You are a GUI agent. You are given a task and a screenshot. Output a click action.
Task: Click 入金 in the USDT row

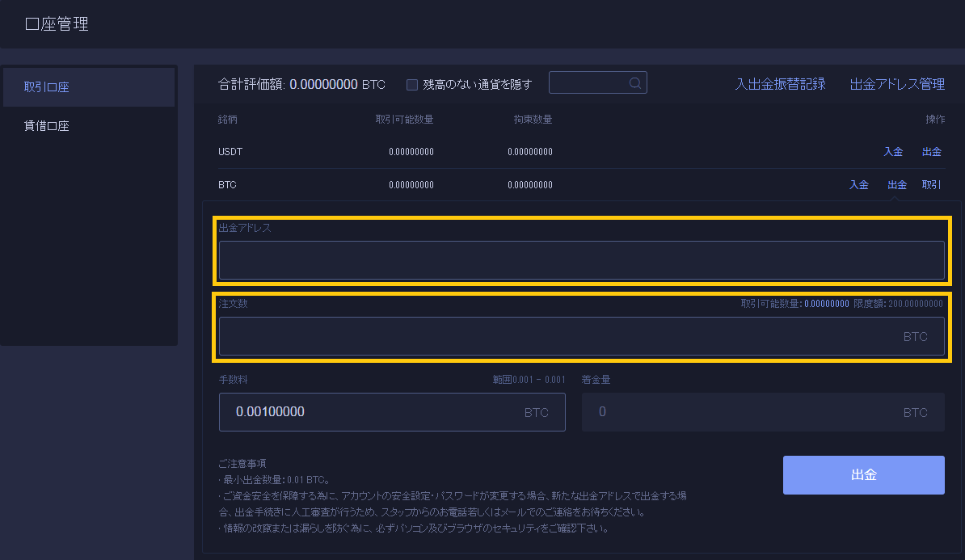893,152
